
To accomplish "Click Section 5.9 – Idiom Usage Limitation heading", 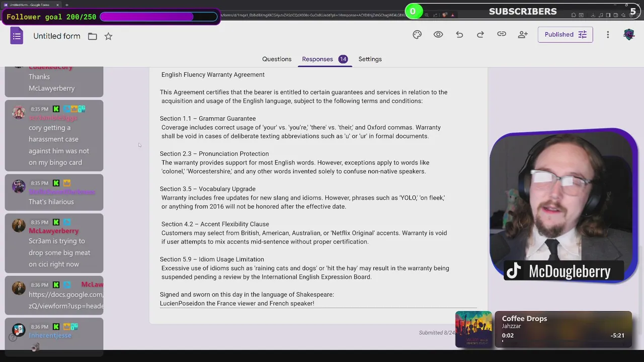I will (212, 259).
